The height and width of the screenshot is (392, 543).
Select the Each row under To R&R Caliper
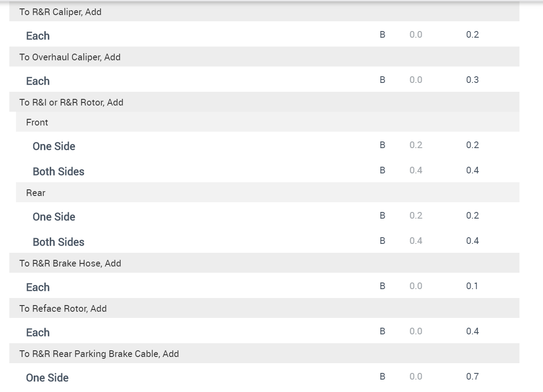click(x=38, y=36)
